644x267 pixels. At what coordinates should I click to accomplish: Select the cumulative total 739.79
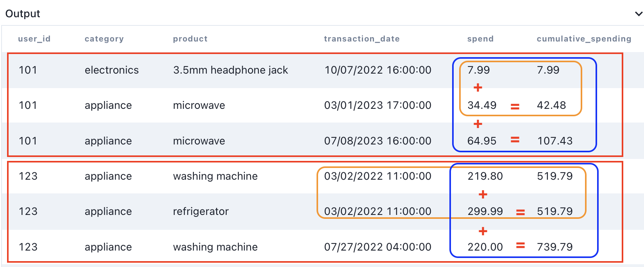tap(555, 247)
